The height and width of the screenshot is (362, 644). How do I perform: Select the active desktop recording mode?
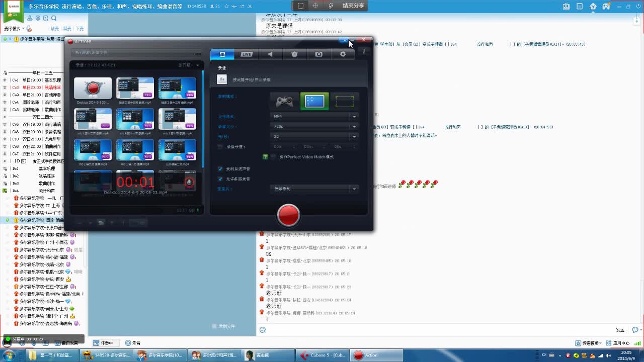tap(314, 101)
